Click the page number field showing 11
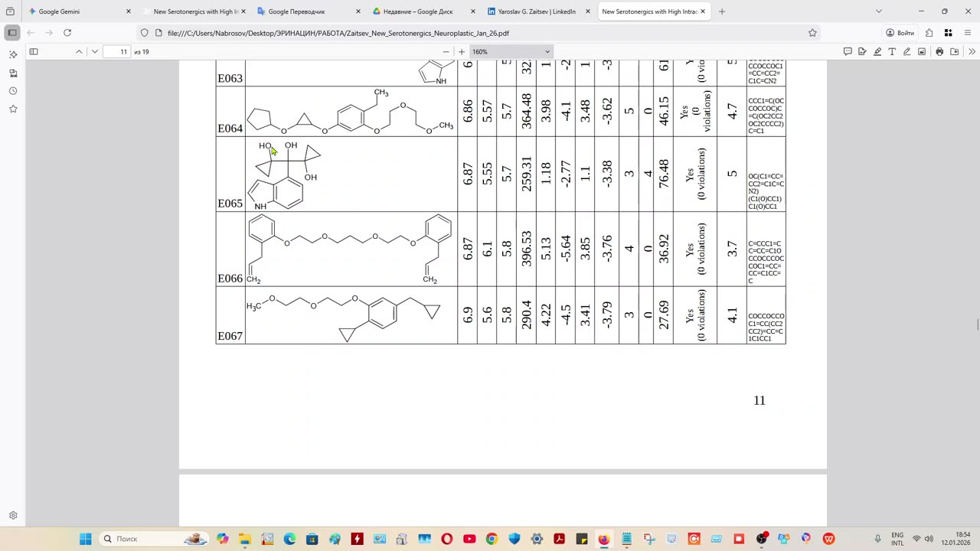Screen dimensions: 980x551 pos(118,51)
